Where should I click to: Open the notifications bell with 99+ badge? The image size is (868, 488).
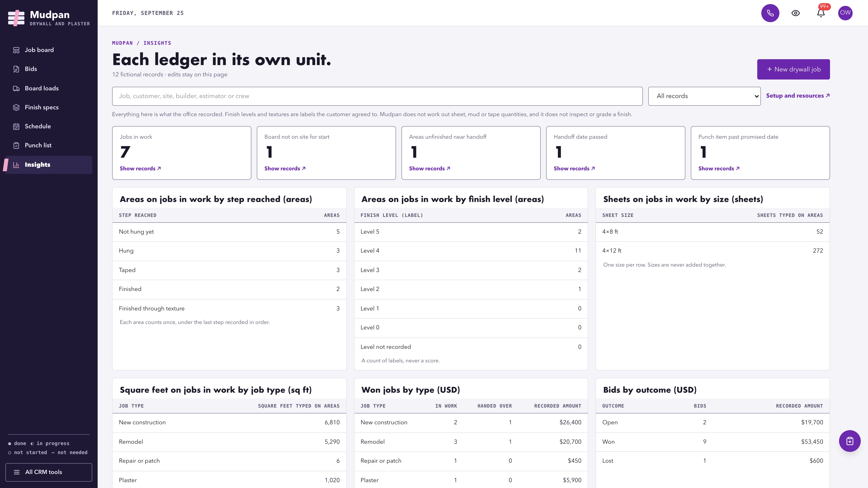point(821,13)
